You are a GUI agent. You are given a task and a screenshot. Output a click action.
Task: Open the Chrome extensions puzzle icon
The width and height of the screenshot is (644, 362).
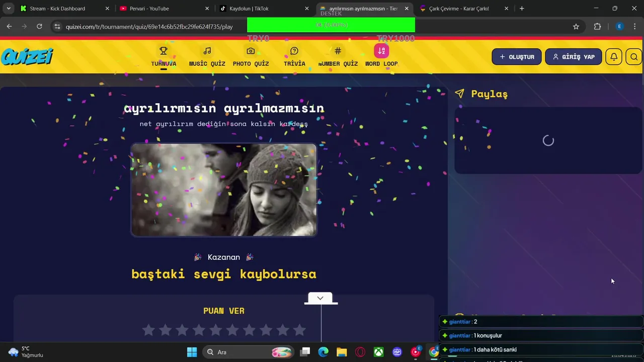[597, 27]
